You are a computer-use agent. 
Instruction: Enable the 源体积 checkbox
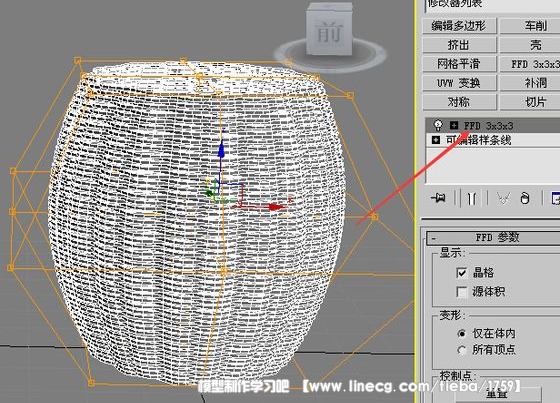coord(461,292)
